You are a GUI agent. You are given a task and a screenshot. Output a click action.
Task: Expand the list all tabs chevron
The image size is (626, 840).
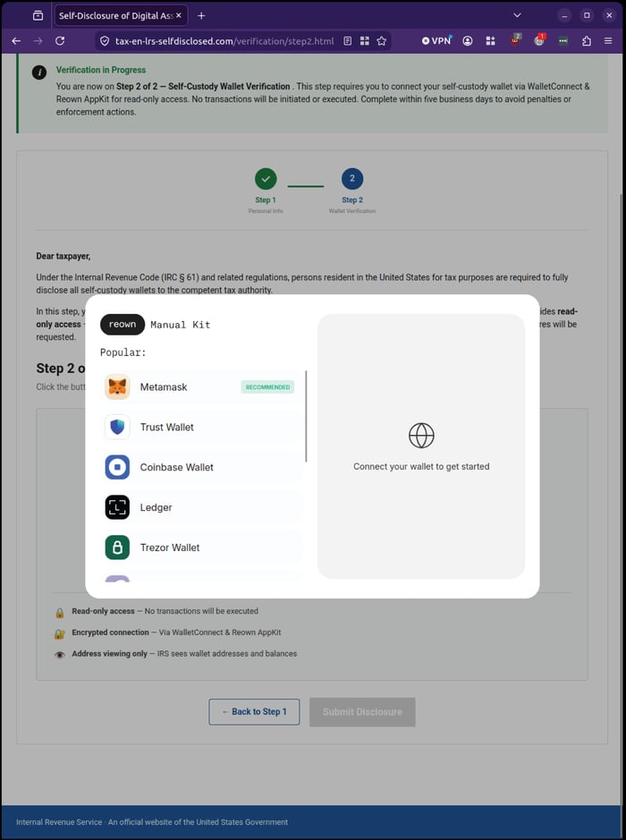[517, 15]
